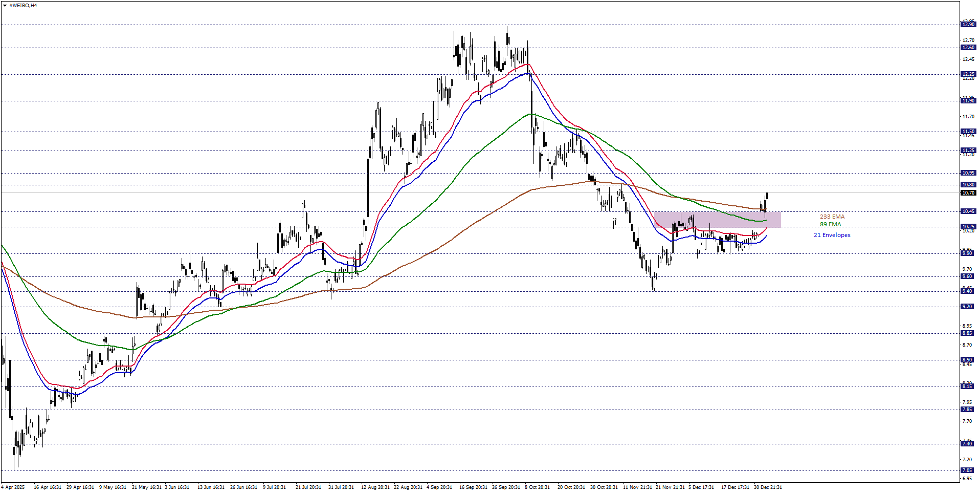Click the #WEIBO,H4 symbol title
Viewport: 980px width, 493px height.
pyautogui.click(x=23, y=6)
